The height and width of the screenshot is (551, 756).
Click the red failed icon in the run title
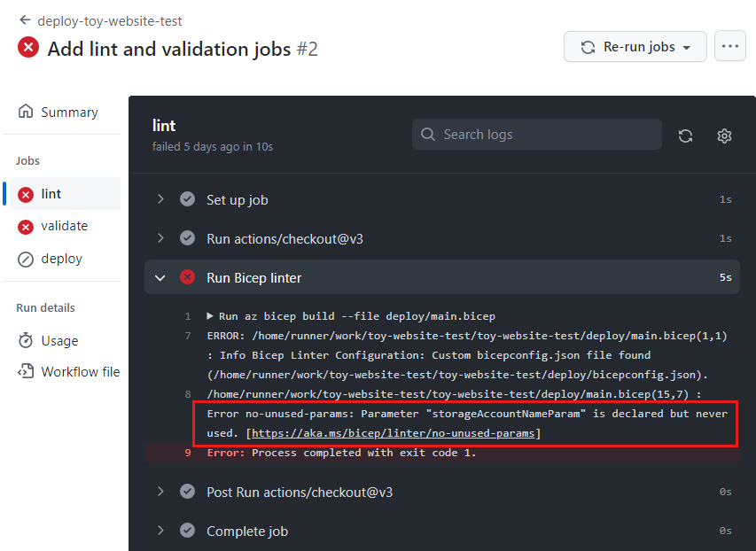28,47
